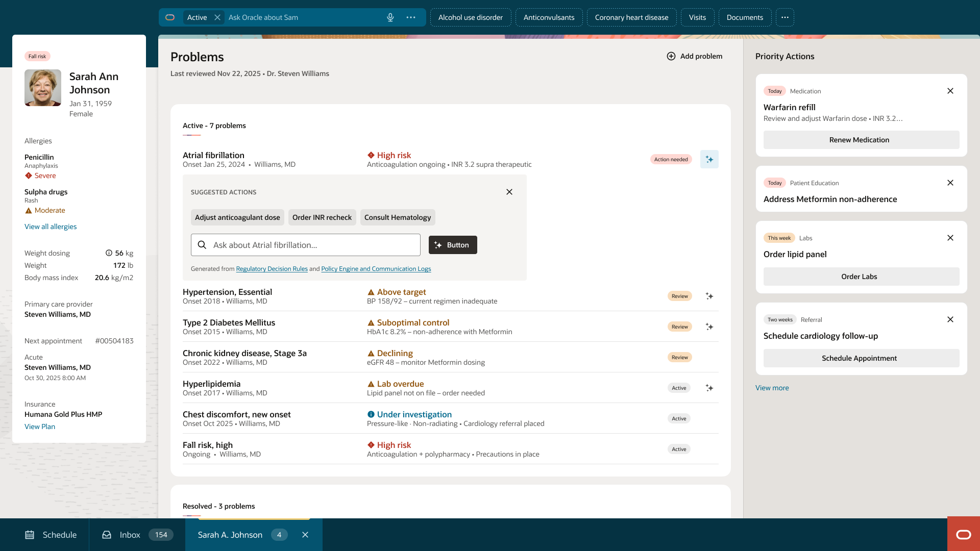Screen dimensions: 980x551
Task: Select Coronary heart disease chip
Action: click(x=631, y=17)
